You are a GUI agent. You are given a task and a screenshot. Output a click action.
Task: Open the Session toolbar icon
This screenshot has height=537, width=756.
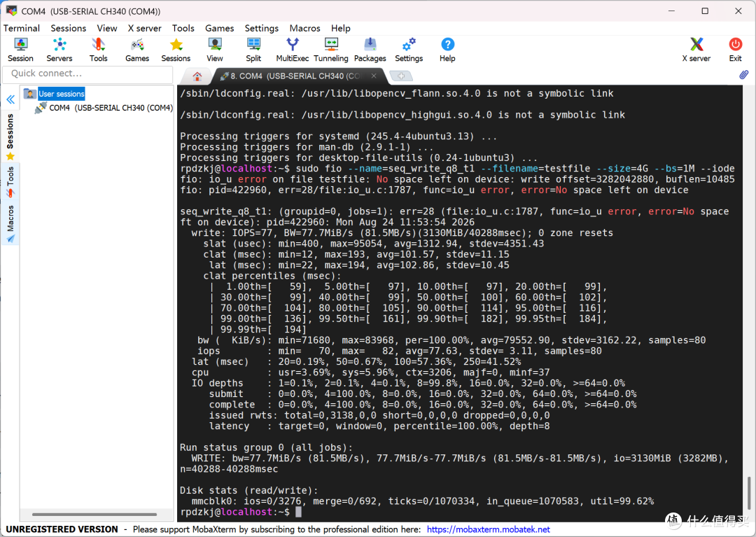[x=21, y=50]
